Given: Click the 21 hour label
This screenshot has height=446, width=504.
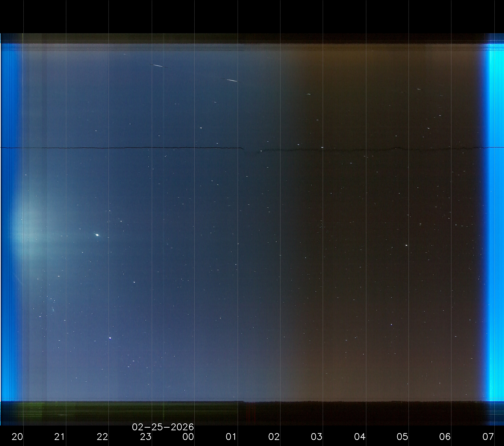Looking at the screenshot, I should tap(59, 437).
